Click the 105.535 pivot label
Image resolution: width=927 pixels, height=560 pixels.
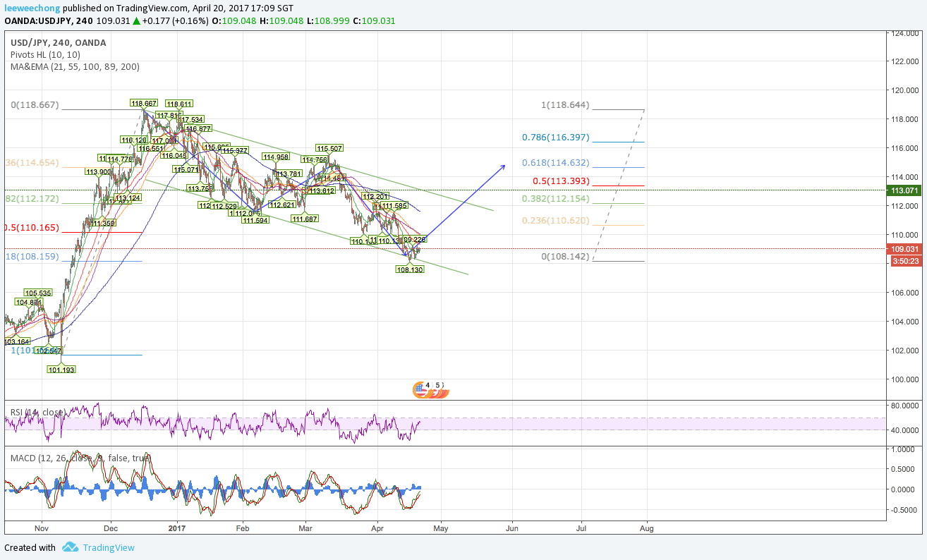pyautogui.click(x=38, y=293)
